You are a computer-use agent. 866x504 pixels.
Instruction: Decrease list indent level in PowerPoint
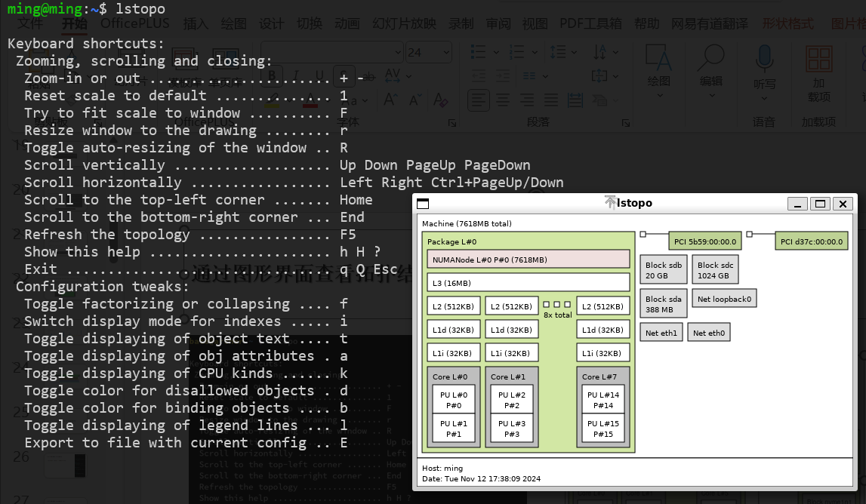[478, 75]
